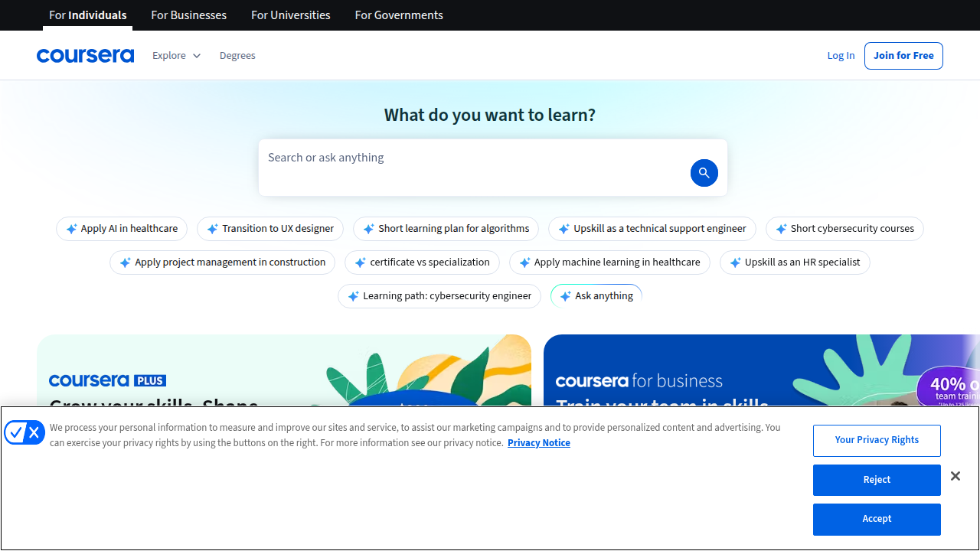Open the For Governments tab
This screenshot has width=980, height=551.
[x=398, y=15]
